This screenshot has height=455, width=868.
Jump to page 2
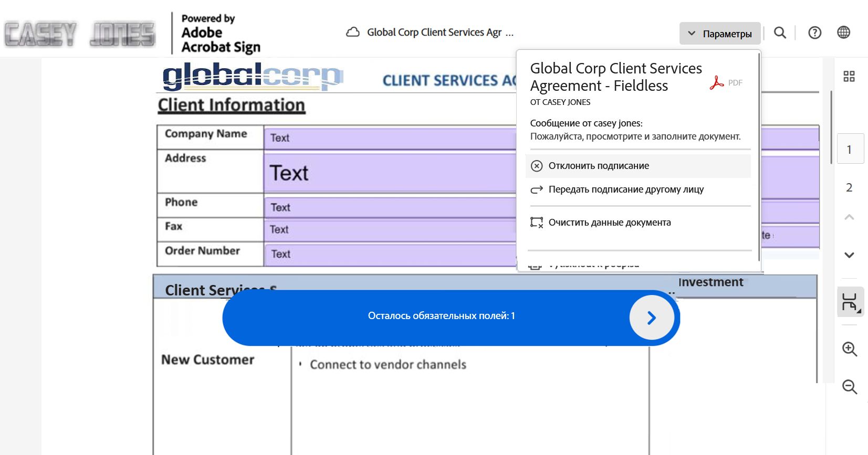[x=849, y=187]
